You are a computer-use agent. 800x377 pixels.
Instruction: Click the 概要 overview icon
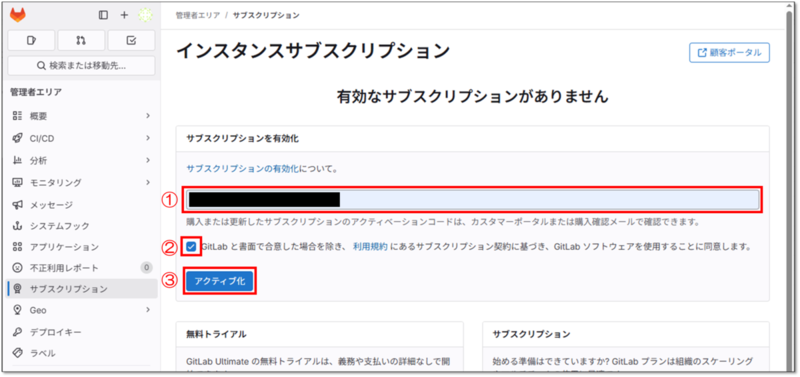pyautogui.click(x=17, y=116)
